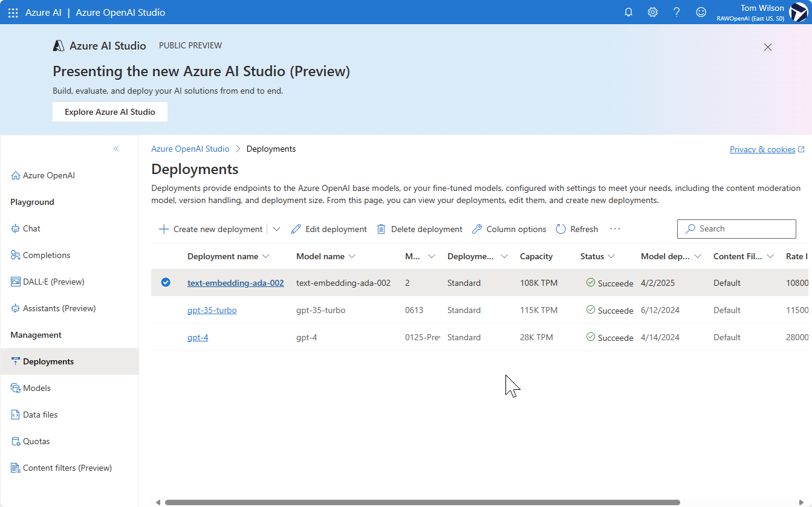This screenshot has height=507, width=812.
Task: Click the 6/12/2024 deprecation date cell
Action: coord(660,310)
